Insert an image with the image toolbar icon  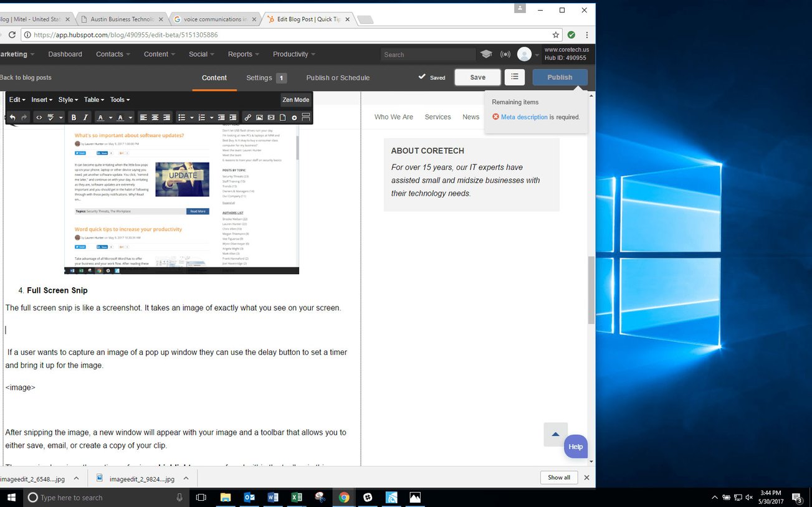coord(260,117)
